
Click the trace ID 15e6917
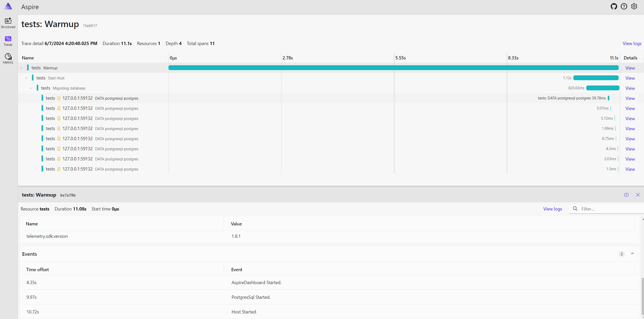coord(90,26)
